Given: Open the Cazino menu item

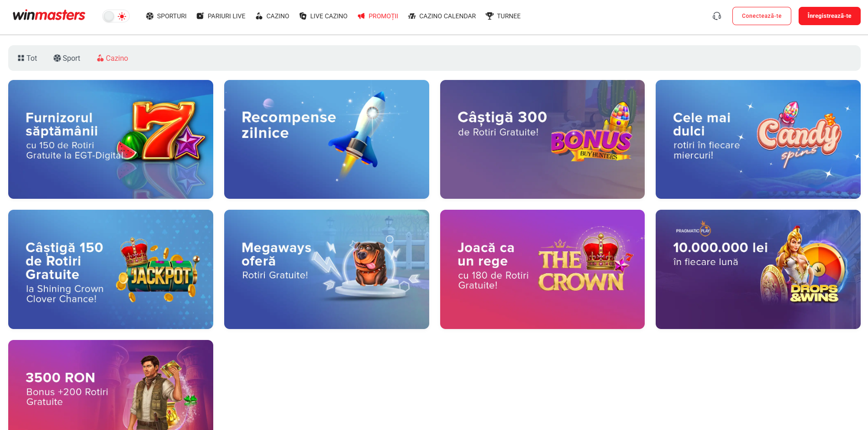Looking at the screenshot, I should pyautogui.click(x=272, y=16).
